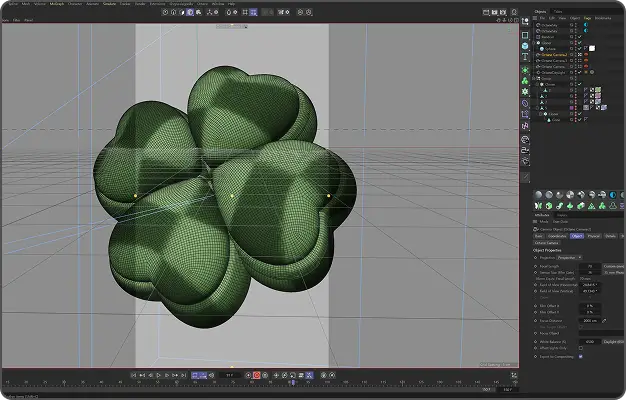Click the purple layer color on object 5

(571, 108)
